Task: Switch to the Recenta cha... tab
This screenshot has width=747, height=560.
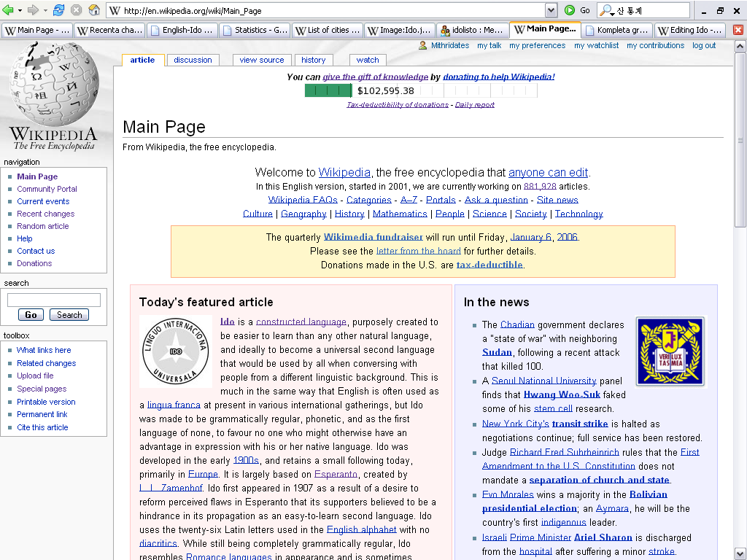Action: tap(109, 30)
